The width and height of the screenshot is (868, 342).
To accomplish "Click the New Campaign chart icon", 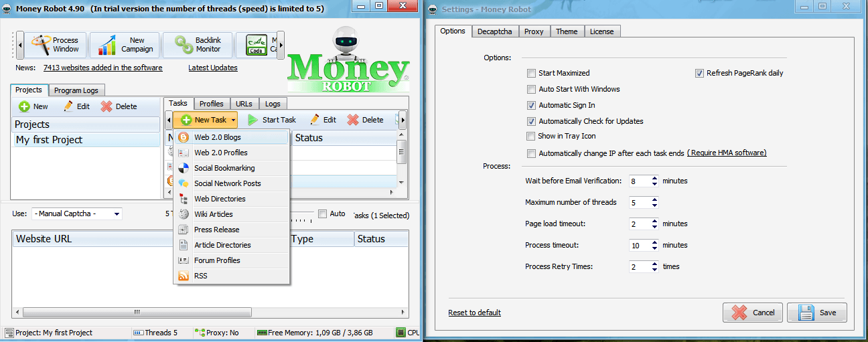I will (107, 45).
